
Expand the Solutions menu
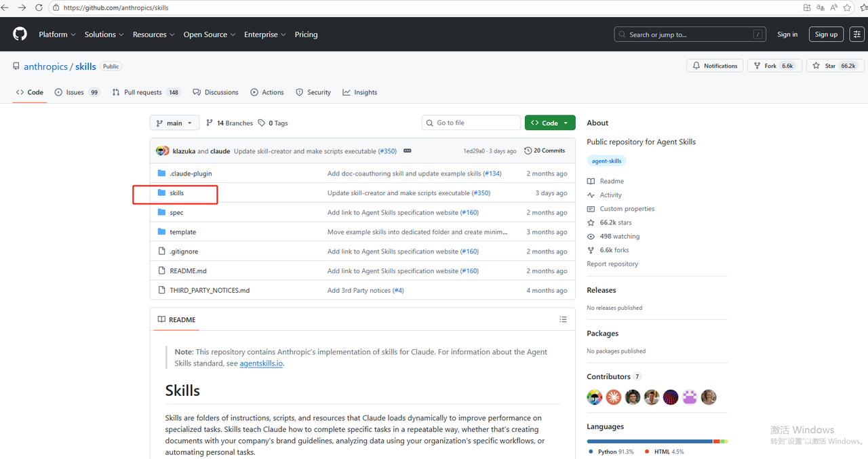[x=104, y=35]
